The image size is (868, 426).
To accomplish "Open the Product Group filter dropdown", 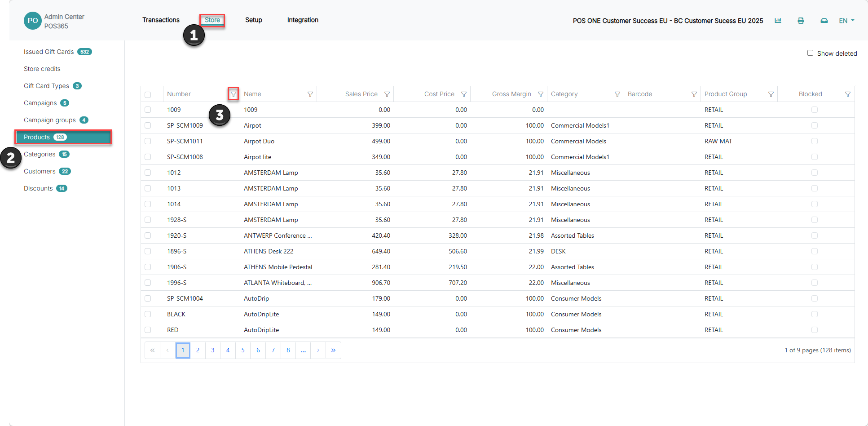I will click(x=771, y=94).
